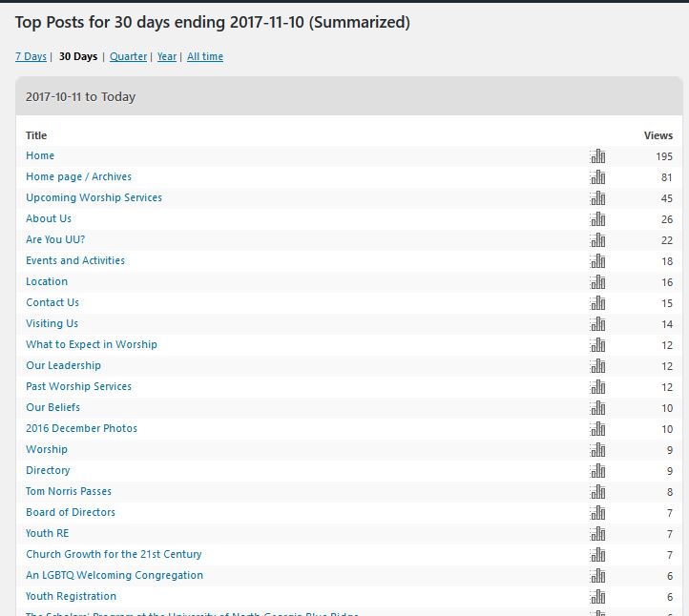The width and height of the screenshot is (689, 616).
Task: Open the Directory link
Action: coord(48,471)
